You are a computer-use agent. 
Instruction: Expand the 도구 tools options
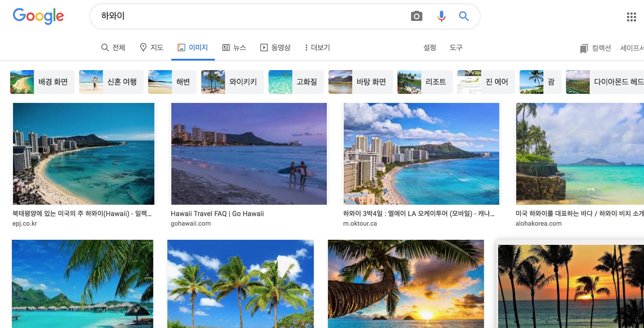(x=456, y=48)
